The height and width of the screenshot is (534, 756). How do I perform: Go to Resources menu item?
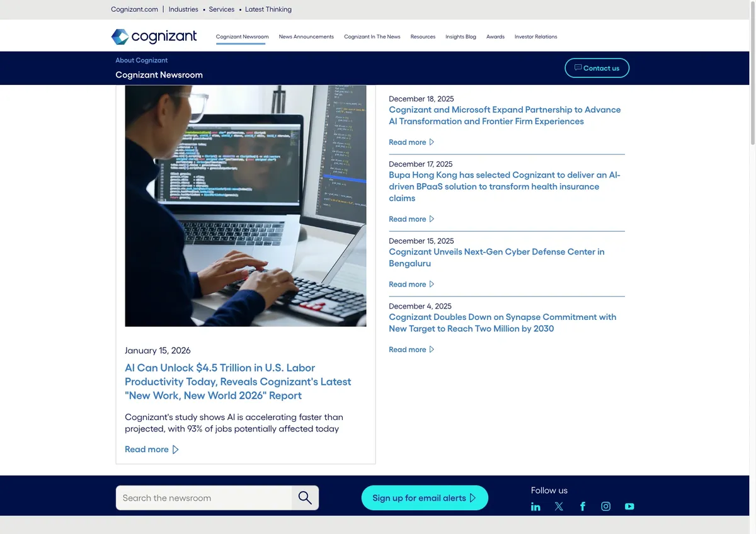[423, 37]
